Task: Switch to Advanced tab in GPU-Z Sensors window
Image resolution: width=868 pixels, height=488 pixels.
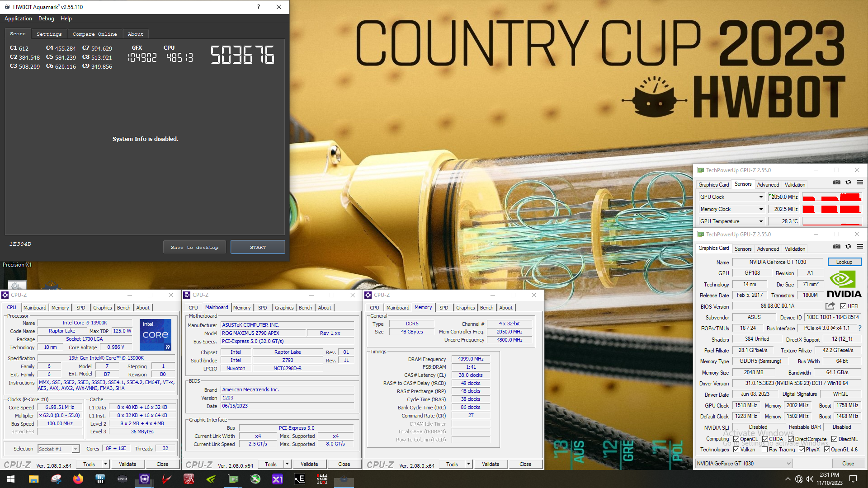Action: point(768,185)
